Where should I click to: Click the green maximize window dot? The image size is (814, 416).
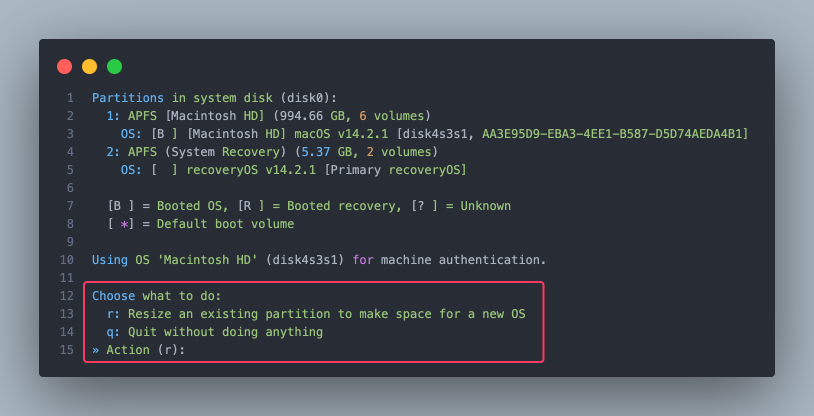(114, 66)
